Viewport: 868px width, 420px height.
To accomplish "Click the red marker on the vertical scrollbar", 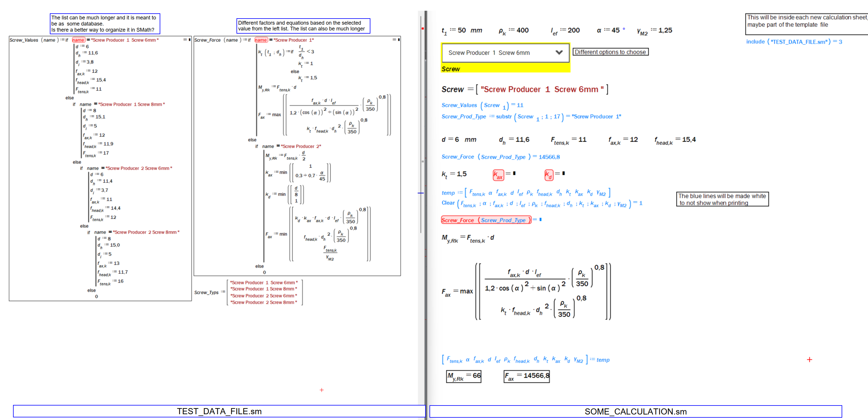I will click(x=422, y=29).
